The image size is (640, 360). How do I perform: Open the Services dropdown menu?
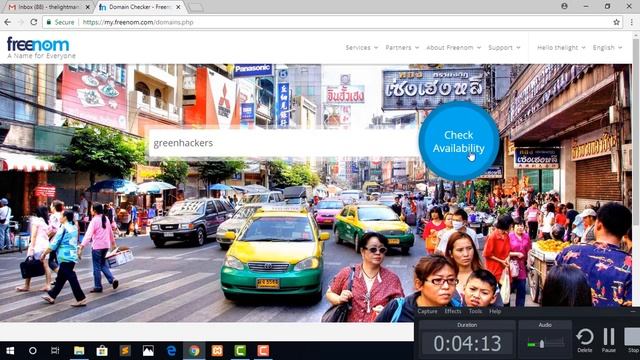point(362,48)
